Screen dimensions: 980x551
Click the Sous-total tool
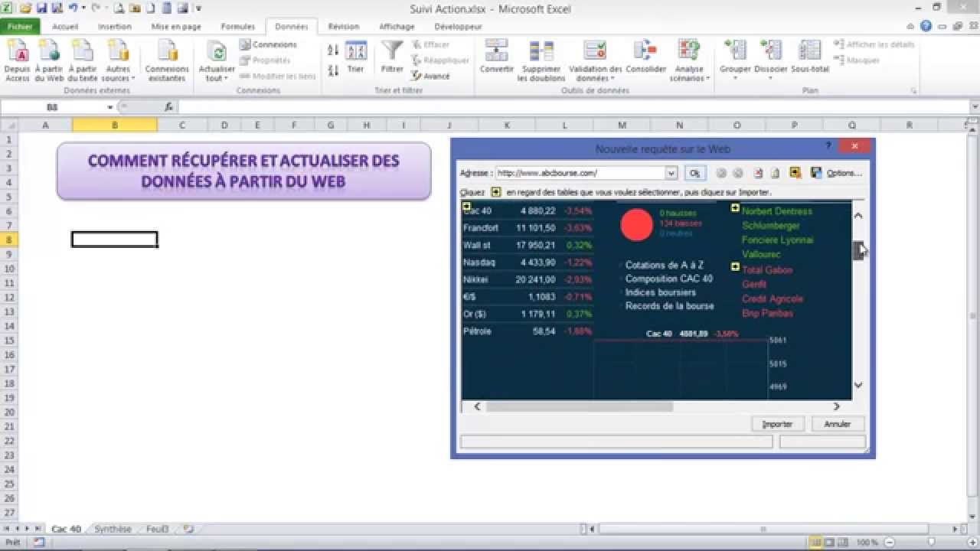coord(810,57)
